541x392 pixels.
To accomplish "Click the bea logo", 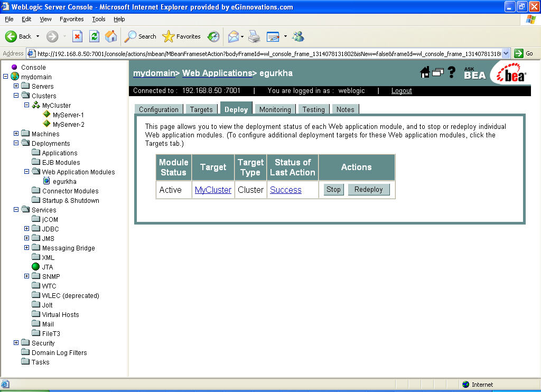I will click(511, 73).
